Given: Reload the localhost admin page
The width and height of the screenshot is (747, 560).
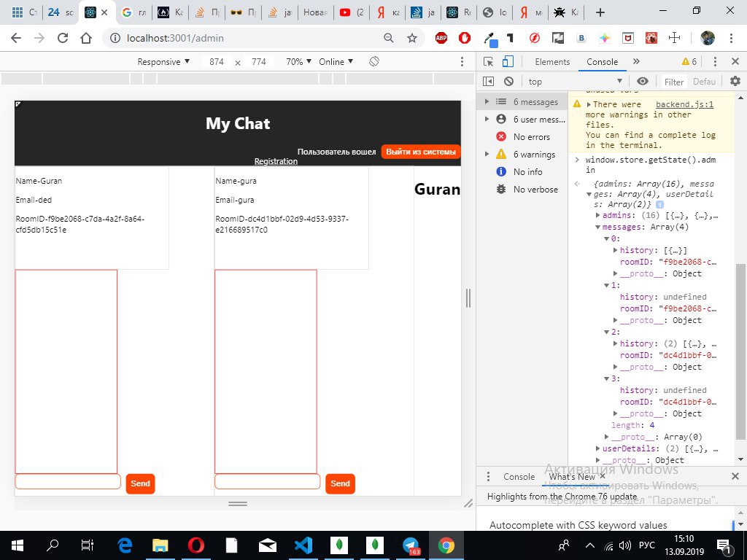Looking at the screenshot, I should [x=63, y=38].
